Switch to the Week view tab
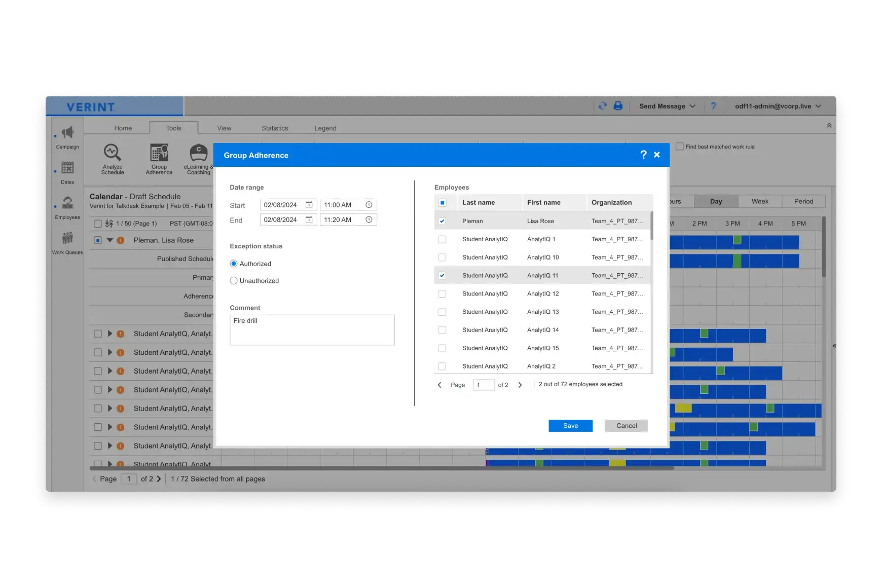This screenshot has height=588, width=882. pos(759,201)
